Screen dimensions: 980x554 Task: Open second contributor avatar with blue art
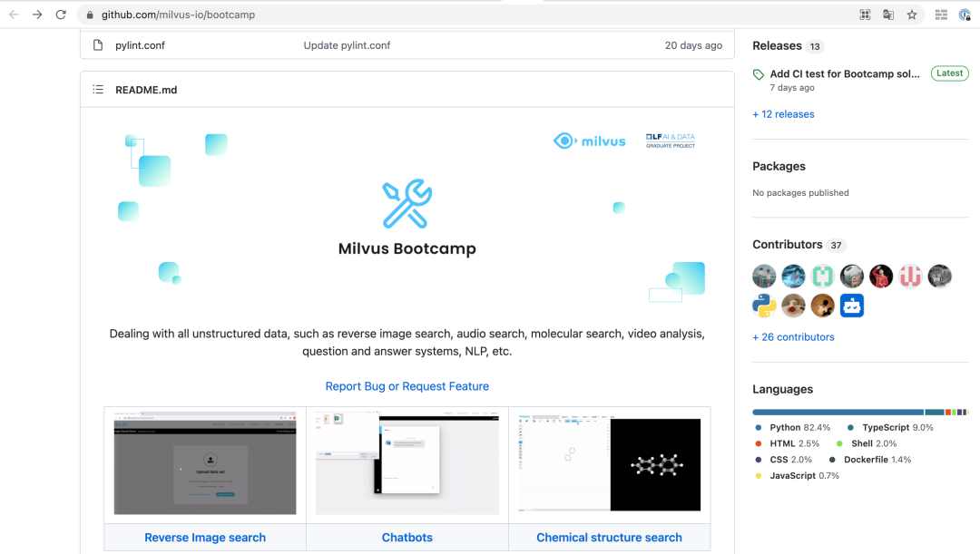(793, 276)
